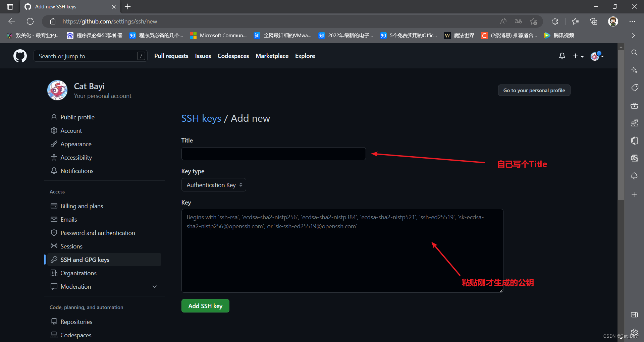644x342 pixels.
Task: Click the sidebar settings gear icon
Action: [634, 332]
